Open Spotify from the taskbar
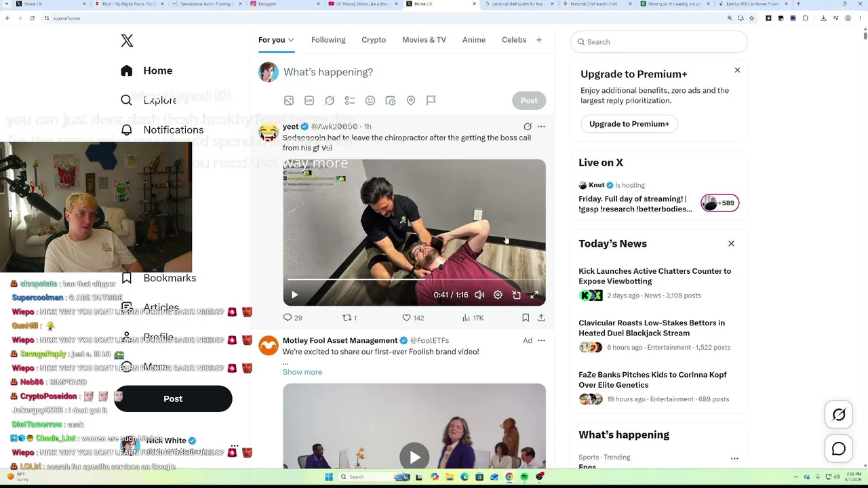 pos(524,477)
